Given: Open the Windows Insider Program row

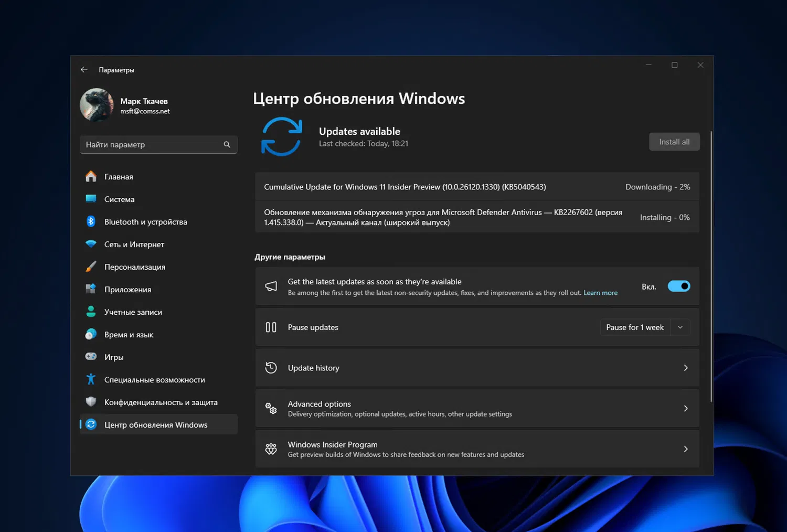Looking at the screenshot, I should (x=477, y=449).
